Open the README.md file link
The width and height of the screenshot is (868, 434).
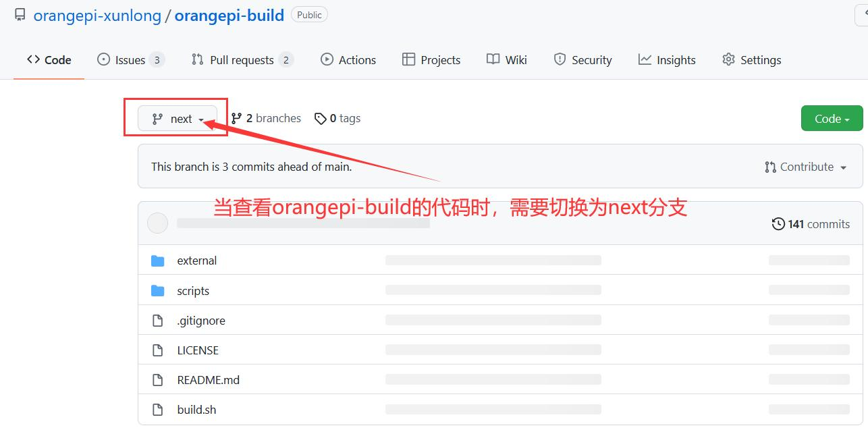pyautogui.click(x=209, y=379)
